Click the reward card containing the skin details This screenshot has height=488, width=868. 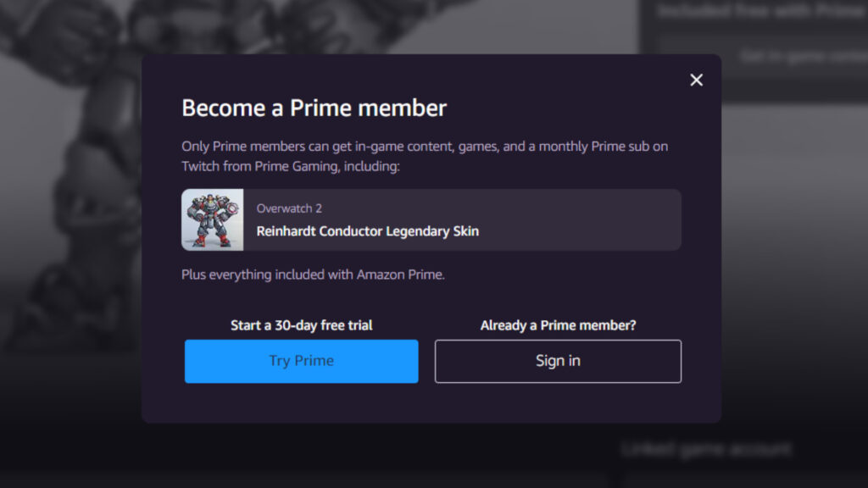pyautogui.click(x=430, y=219)
